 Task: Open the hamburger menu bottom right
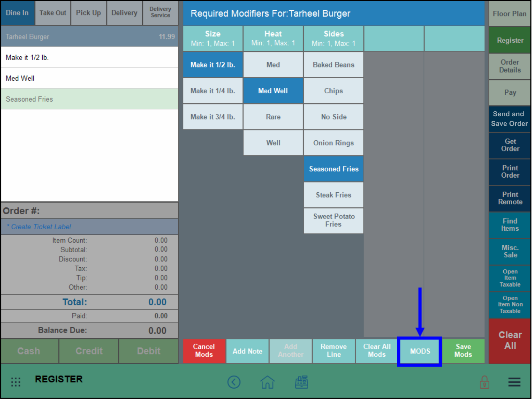(514, 382)
